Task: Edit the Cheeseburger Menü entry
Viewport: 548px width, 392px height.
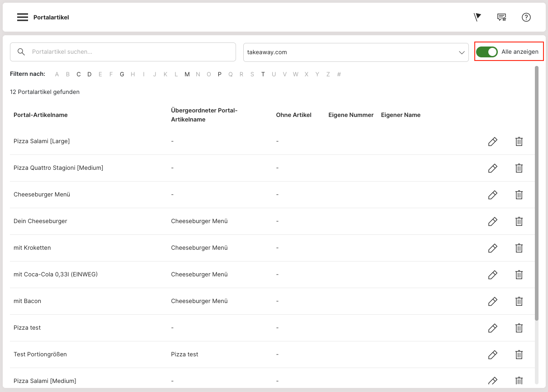Action: point(492,195)
